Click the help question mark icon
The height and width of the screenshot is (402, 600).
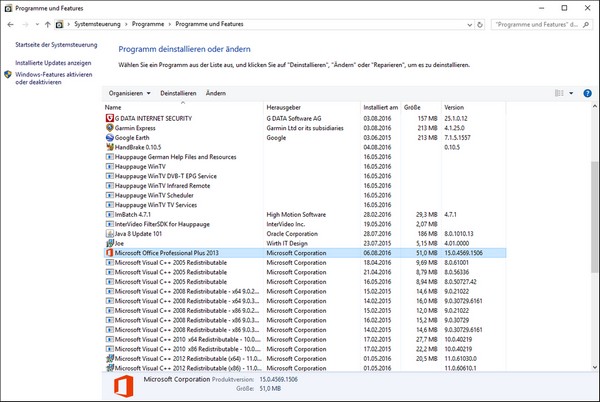[x=587, y=93]
